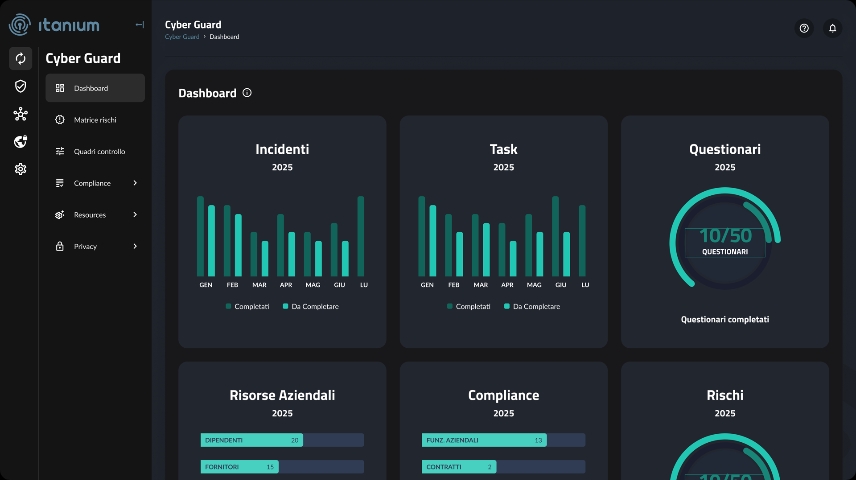
Task: Select the network hub icon in rail
Action: pyautogui.click(x=20, y=114)
